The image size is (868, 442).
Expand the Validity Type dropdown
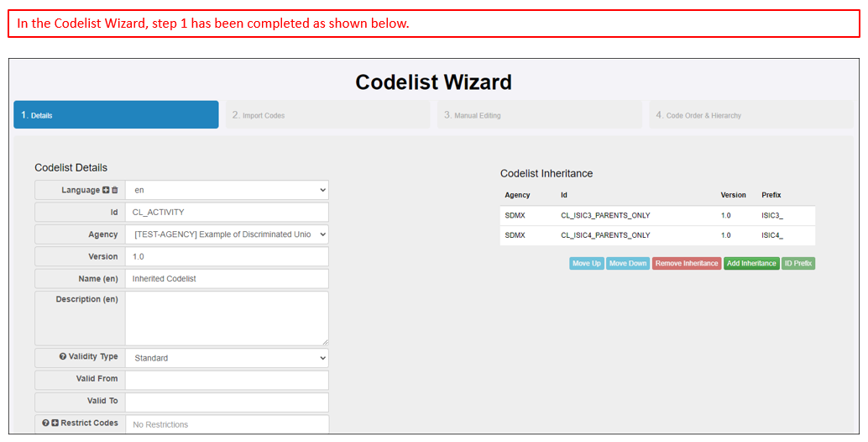227,358
